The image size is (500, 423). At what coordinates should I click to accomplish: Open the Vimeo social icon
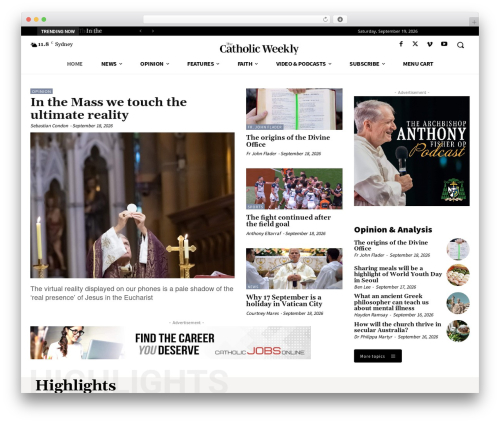click(x=430, y=44)
